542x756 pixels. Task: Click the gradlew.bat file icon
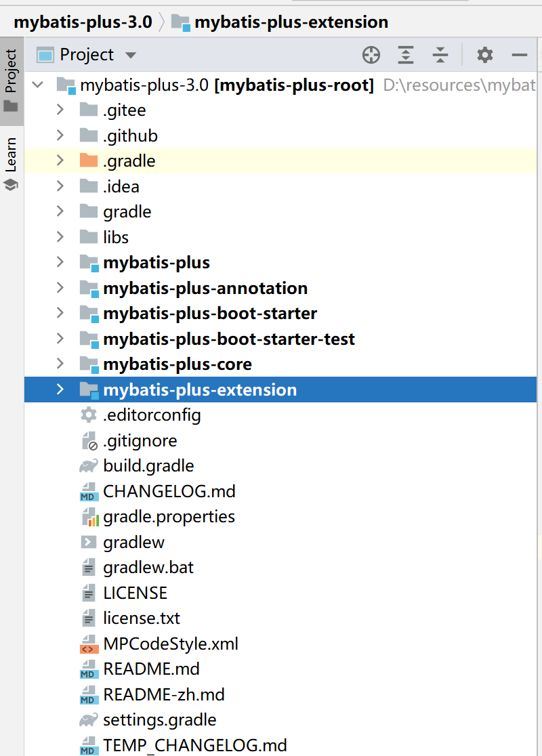coord(89,568)
